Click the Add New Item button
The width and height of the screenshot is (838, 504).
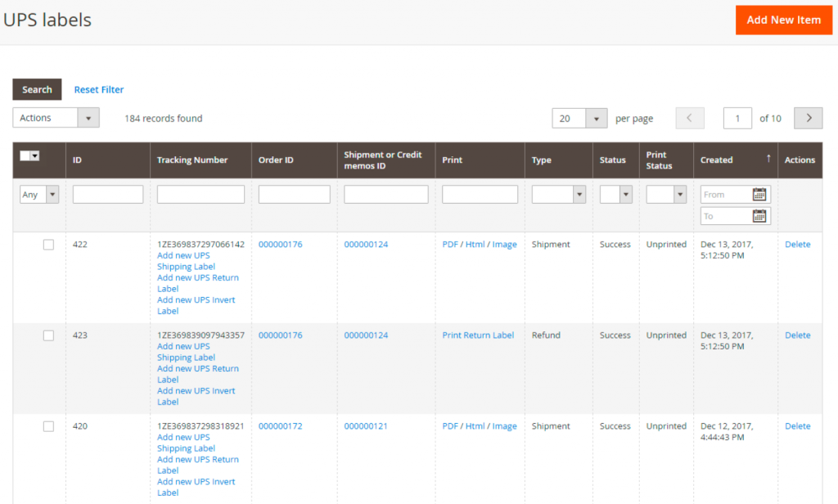(783, 20)
